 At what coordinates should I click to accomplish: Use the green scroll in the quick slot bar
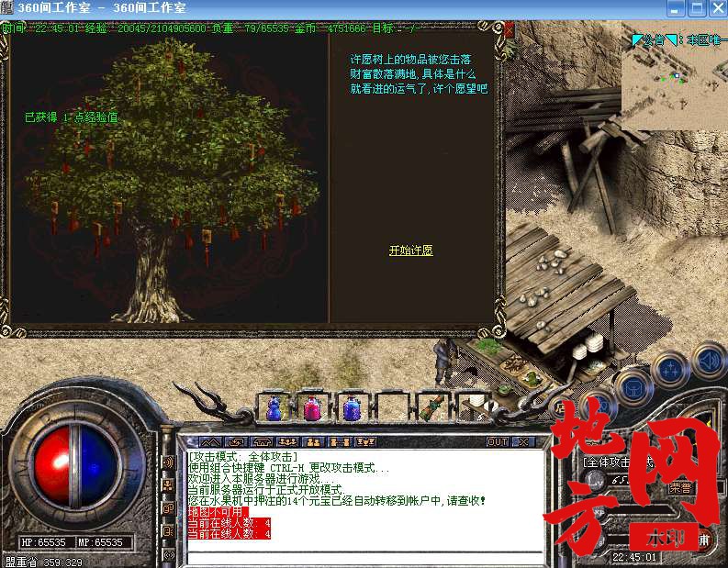[431, 408]
